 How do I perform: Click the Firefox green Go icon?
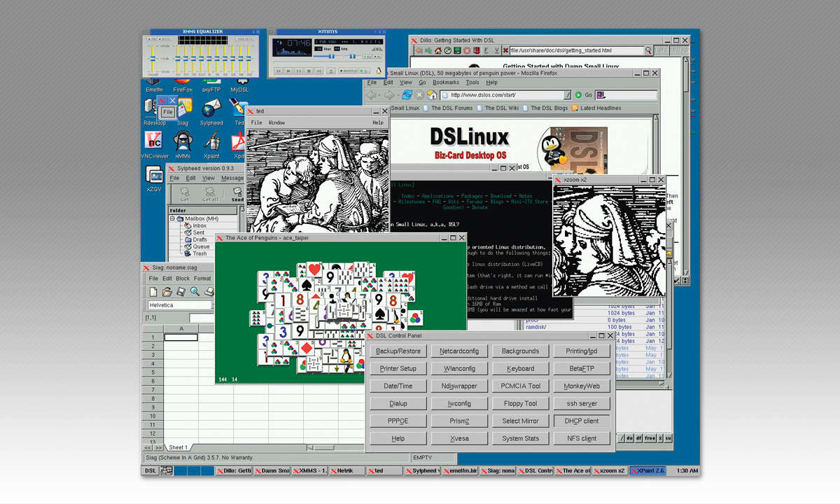[578, 94]
